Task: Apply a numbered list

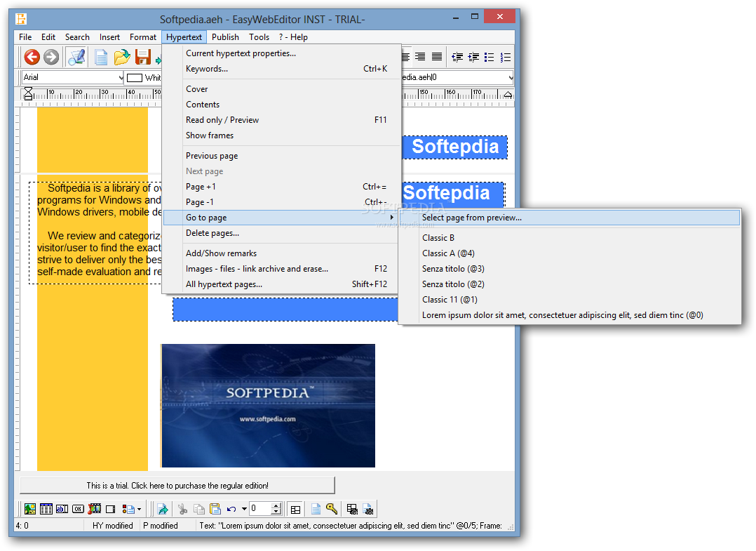Action: (506, 58)
